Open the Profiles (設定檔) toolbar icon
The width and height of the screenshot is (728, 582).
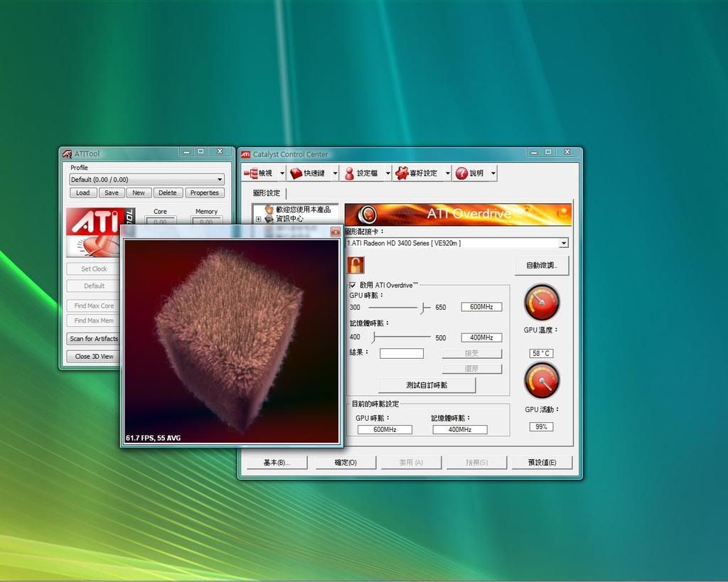349,173
